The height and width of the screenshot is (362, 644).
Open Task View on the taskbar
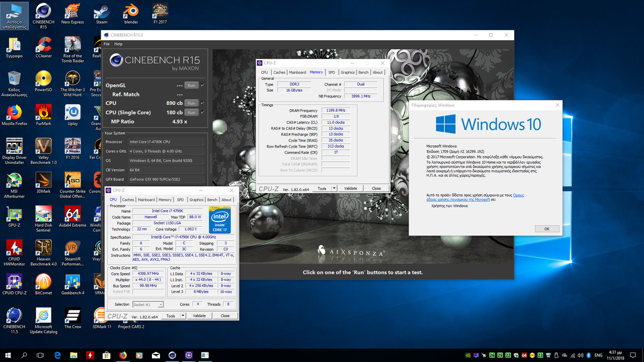tap(40, 355)
